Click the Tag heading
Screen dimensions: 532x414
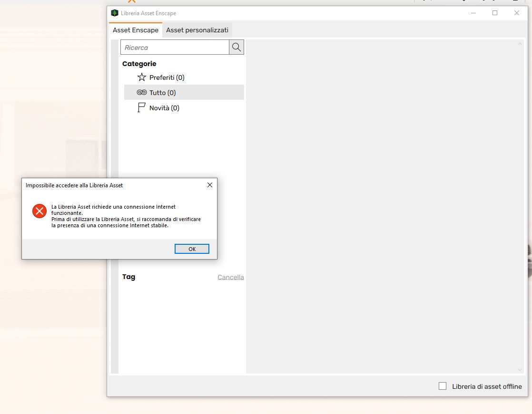click(x=128, y=277)
